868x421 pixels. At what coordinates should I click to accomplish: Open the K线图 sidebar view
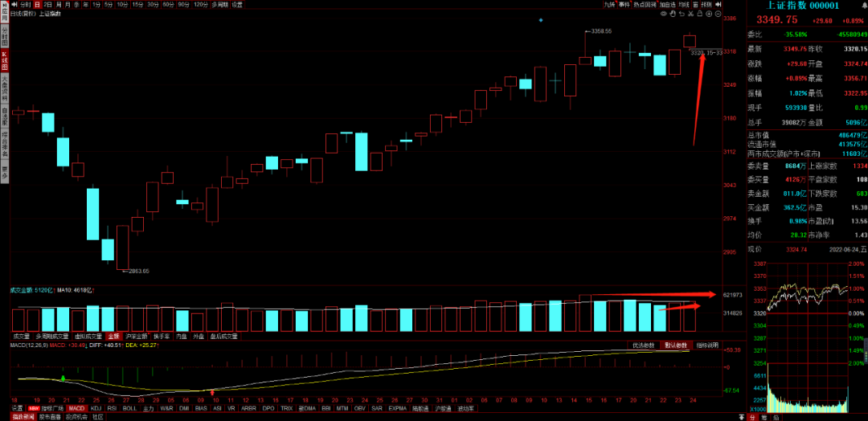(x=5, y=61)
